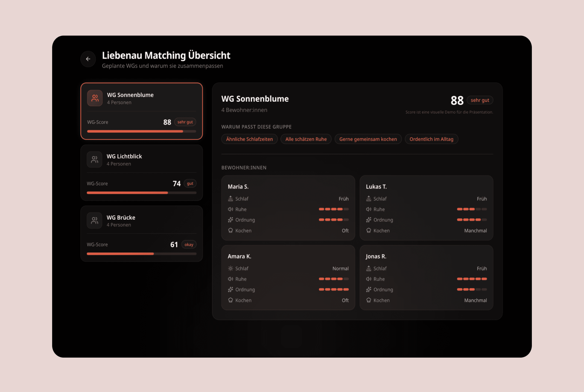Image resolution: width=584 pixels, height=392 pixels.
Task: Click Jonas R.'s Kochen chef hat icon
Action: tap(369, 300)
